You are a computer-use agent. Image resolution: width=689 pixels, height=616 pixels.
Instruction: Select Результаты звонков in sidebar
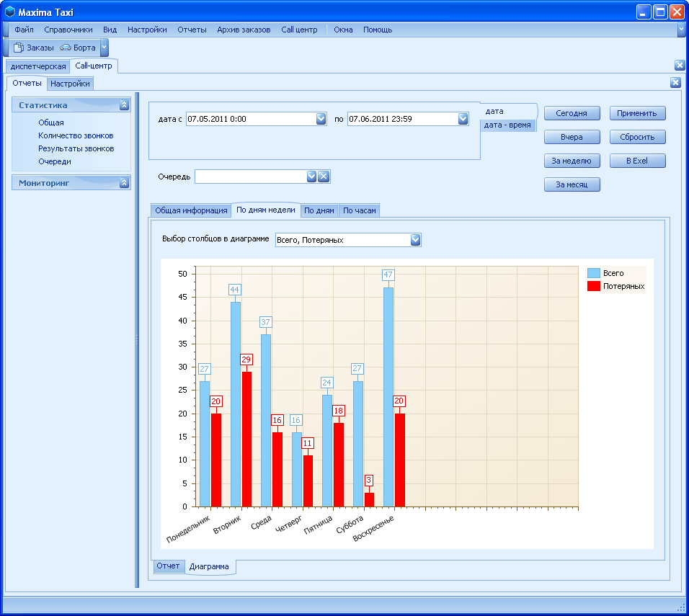(76, 148)
